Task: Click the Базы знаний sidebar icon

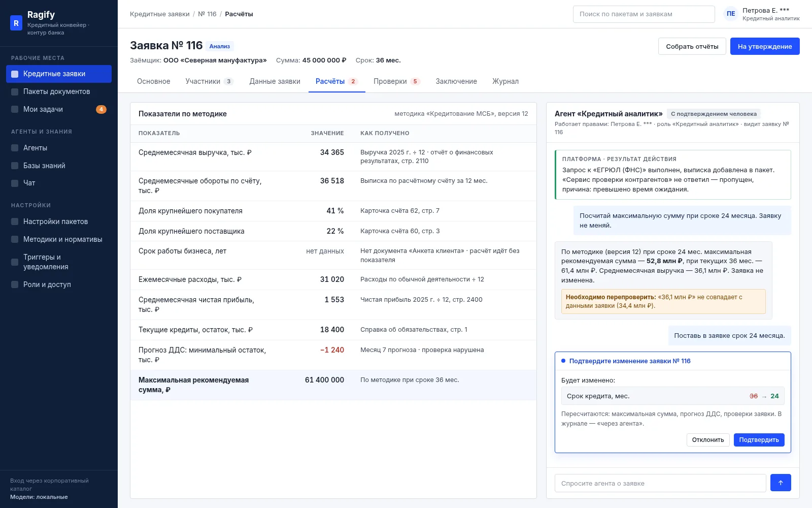Action: pyautogui.click(x=15, y=166)
